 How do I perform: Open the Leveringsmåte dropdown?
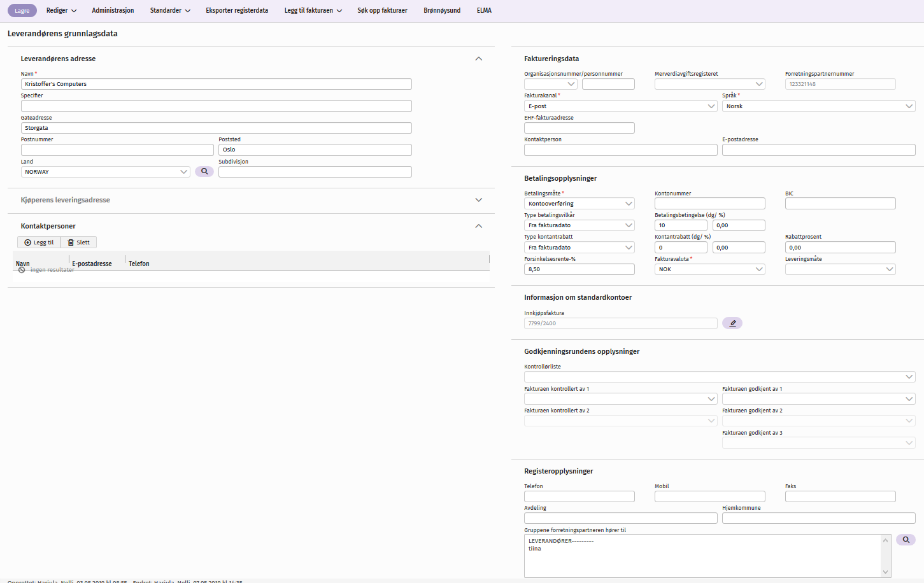click(841, 269)
